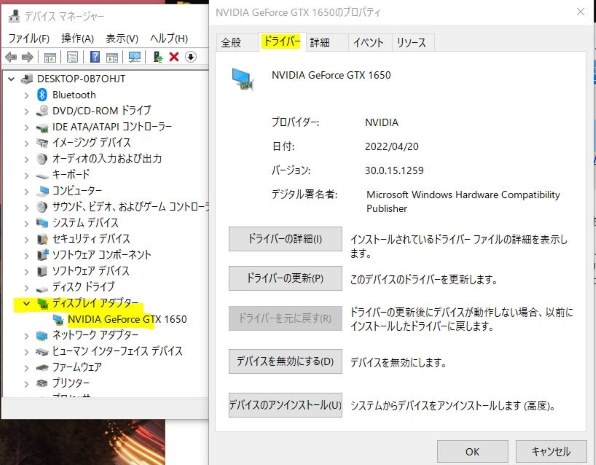Select the DESKTOP-0B7OHJT computer name

[81, 79]
